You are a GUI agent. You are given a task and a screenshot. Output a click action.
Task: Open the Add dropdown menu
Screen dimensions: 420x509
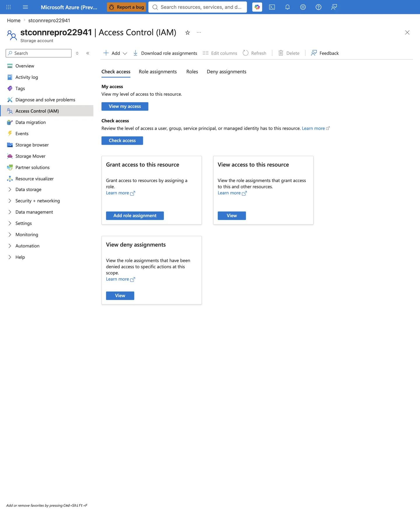click(115, 53)
